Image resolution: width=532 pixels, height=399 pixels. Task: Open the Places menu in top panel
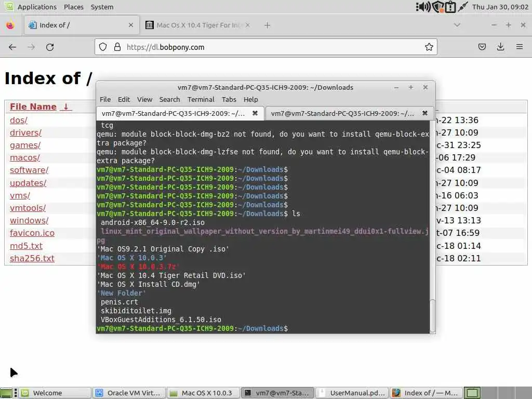click(74, 7)
